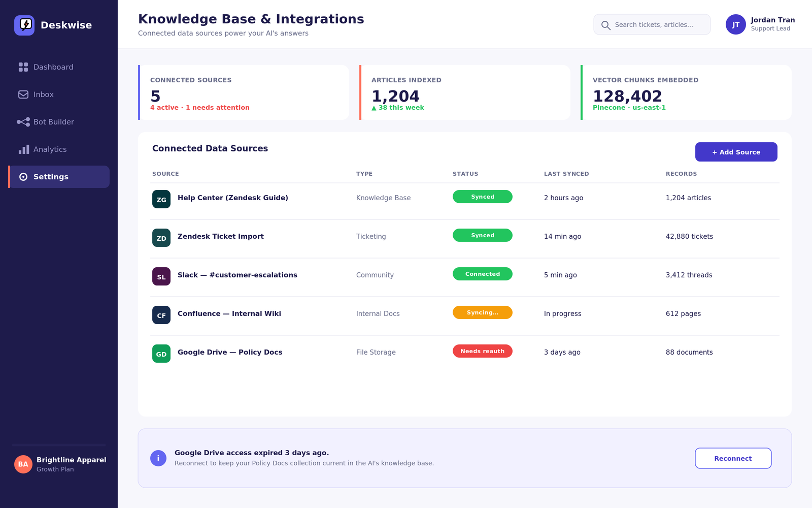Viewport: 812px width, 508px height.
Task: Click the SL Slack source icon
Action: (x=161, y=276)
